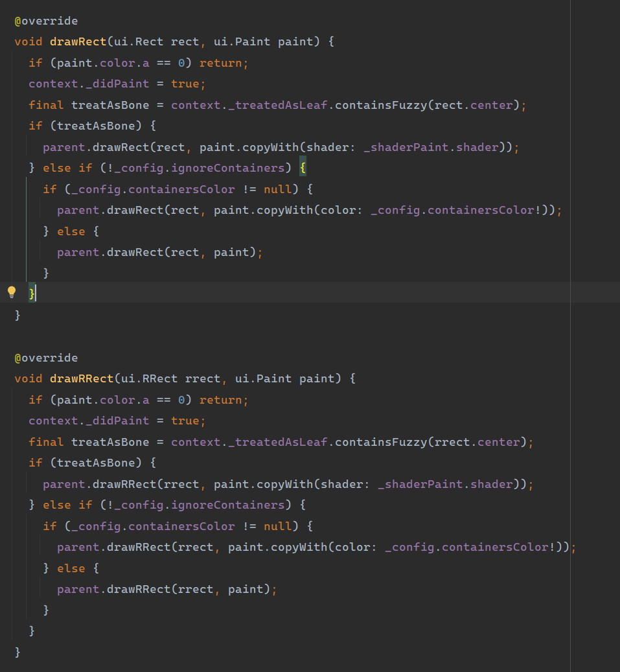Click containersColor! in the parent.drawRect copyWith call
This screenshot has width=620, height=672.
click(485, 210)
